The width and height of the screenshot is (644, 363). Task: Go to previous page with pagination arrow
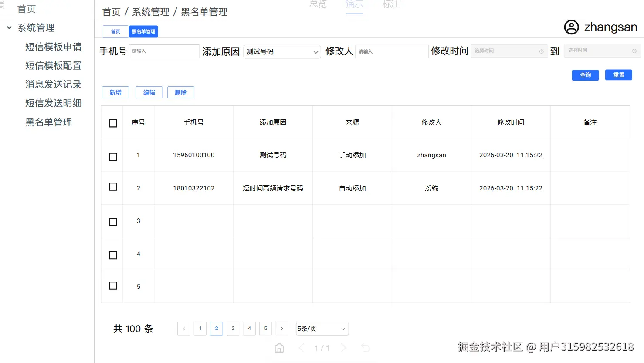(183, 329)
